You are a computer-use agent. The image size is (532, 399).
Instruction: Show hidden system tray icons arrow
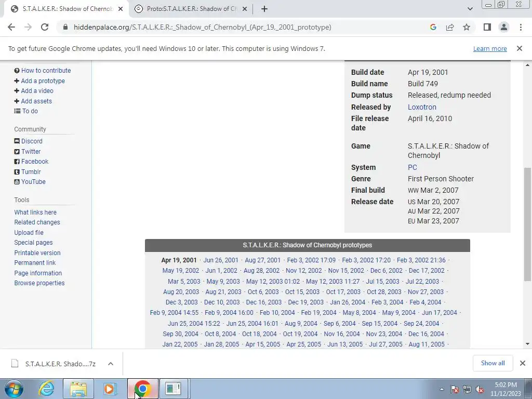442,389
